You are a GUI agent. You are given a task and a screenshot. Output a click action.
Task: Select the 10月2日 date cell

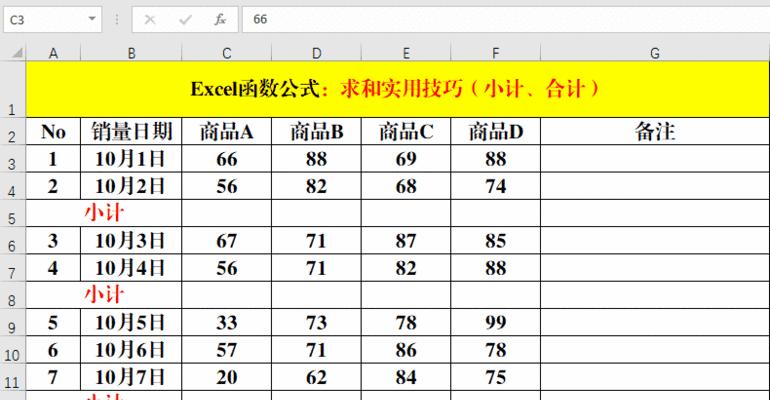pos(131,186)
